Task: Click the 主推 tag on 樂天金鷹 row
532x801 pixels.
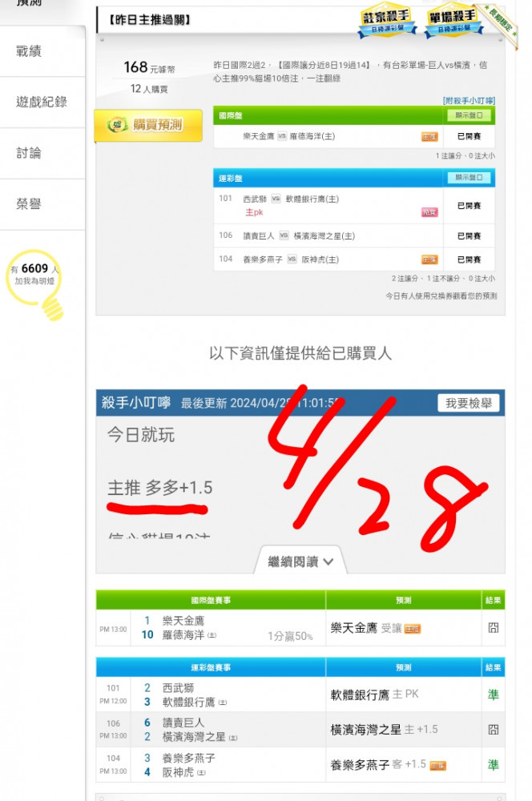Action: [429, 137]
